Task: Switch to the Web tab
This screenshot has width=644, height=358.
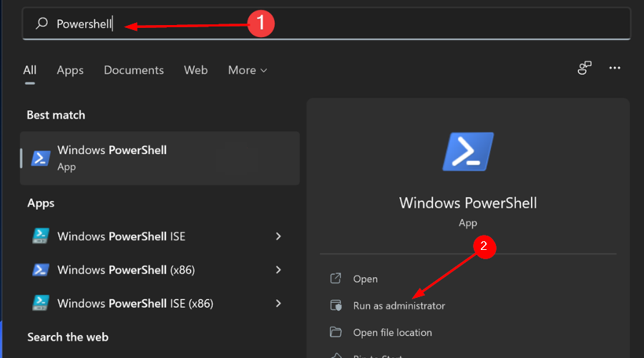Action: pyautogui.click(x=195, y=70)
